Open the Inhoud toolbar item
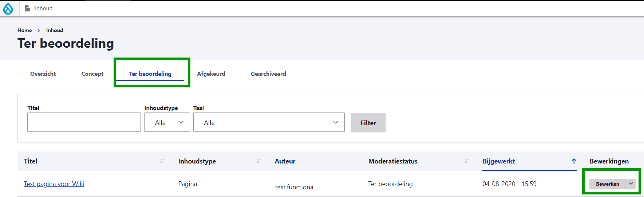This screenshot has width=644, height=197. coord(39,8)
